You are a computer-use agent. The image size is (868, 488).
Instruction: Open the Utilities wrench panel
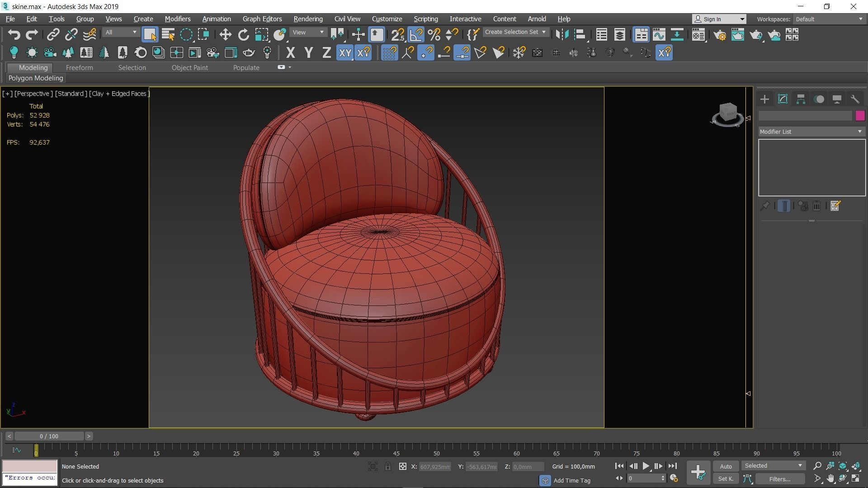coord(855,99)
